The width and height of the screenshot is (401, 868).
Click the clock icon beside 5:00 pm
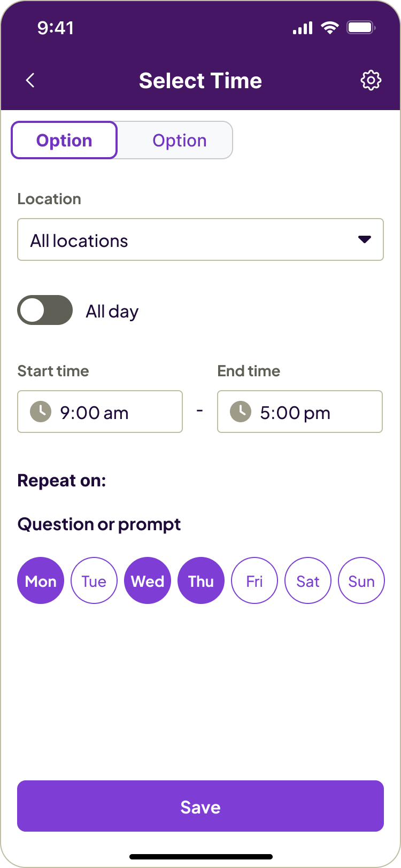pyautogui.click(x=241, y=412)
